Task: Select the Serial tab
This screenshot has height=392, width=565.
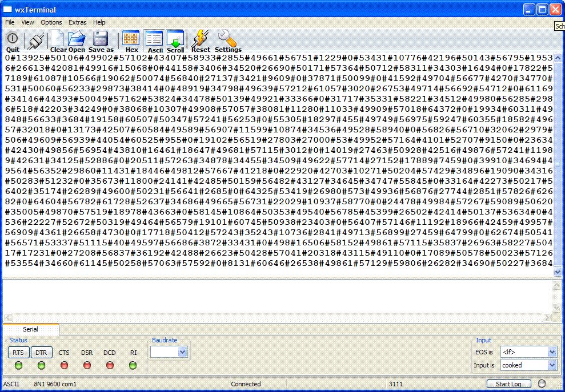Action: (x=31, y=329)
